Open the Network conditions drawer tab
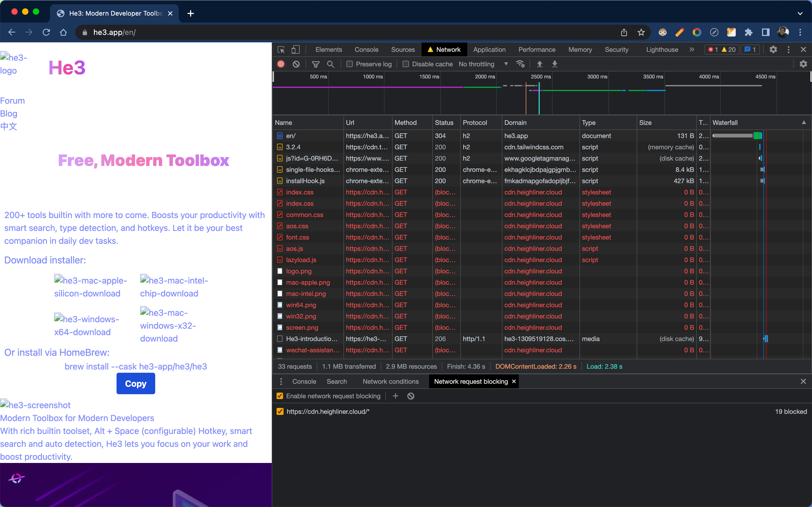812x507 pixels. click(x=390, y=382)
